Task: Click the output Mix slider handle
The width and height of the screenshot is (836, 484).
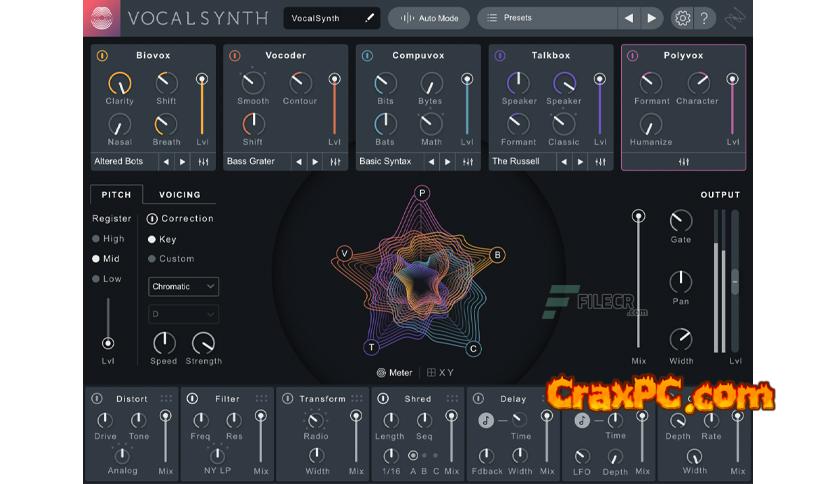Action: (x=638, y=217)
